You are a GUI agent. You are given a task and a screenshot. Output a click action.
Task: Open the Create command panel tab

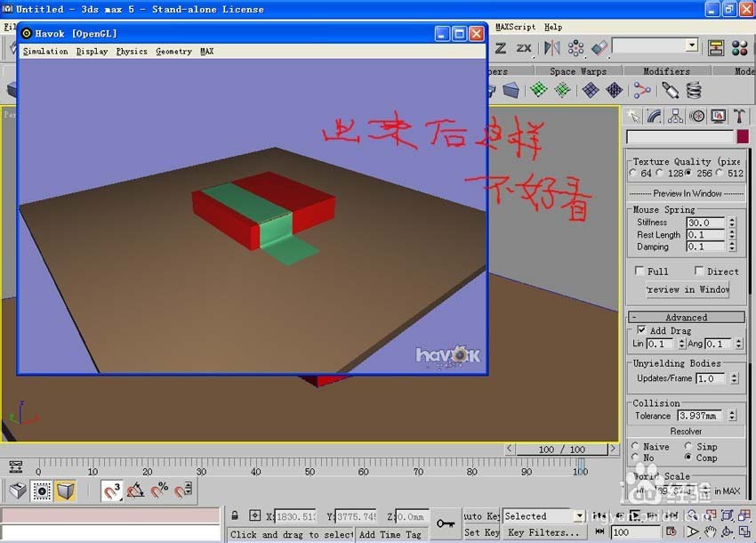point(633,117)
